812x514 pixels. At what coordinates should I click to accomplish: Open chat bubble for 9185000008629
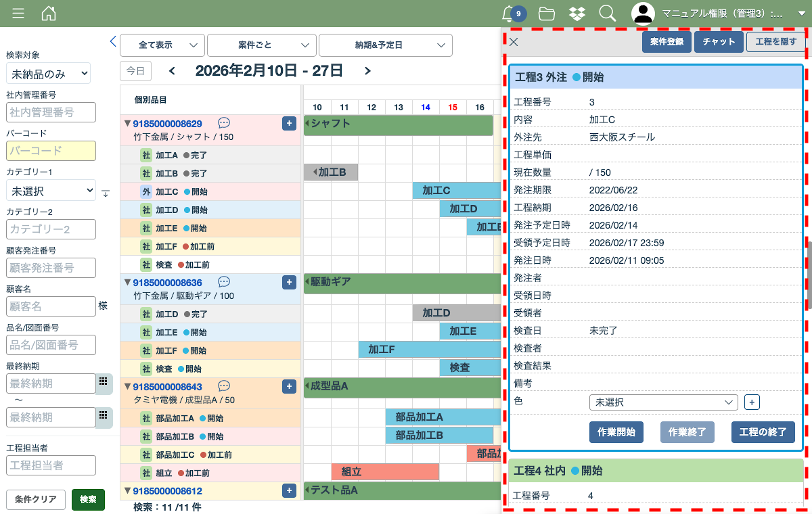point(224,123)
